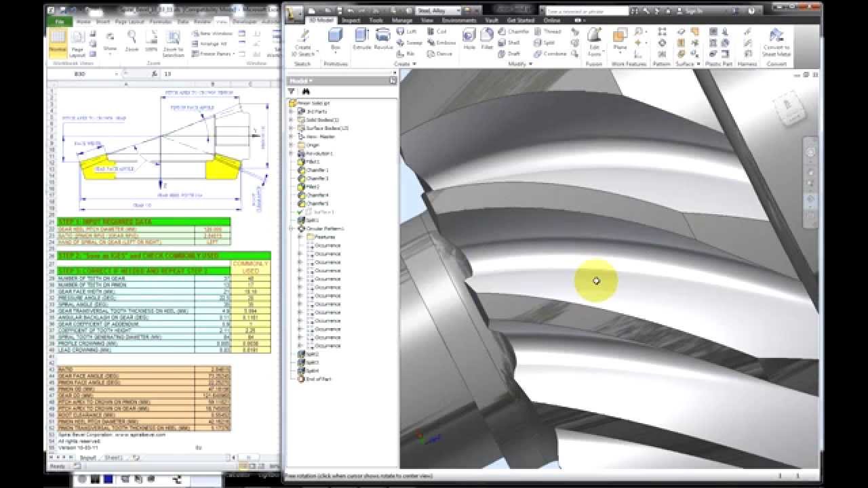
Task: Select the Sweep tool
Action: coord(408,43)
